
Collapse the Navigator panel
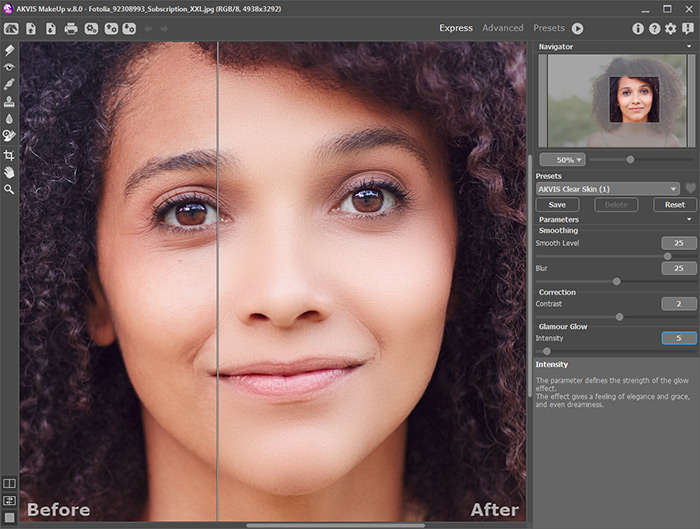click(x=690, y=47)
